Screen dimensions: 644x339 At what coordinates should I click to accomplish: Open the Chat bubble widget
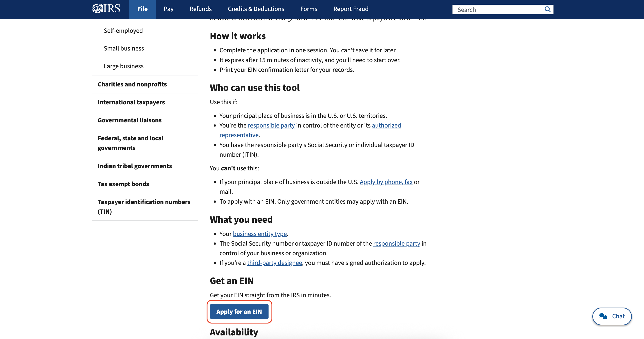point(612,316)
